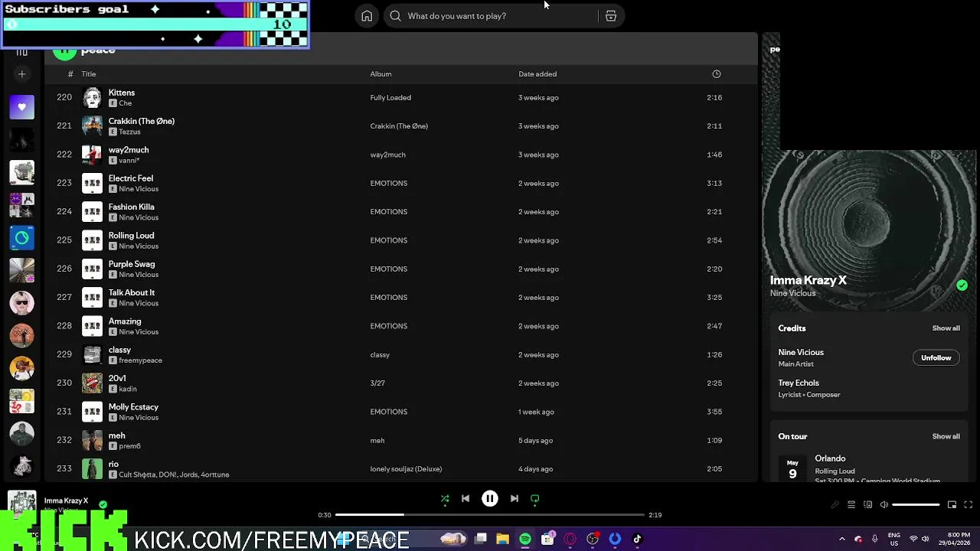
Task: Open the Trey Echols credit entry
Action: 799,383
